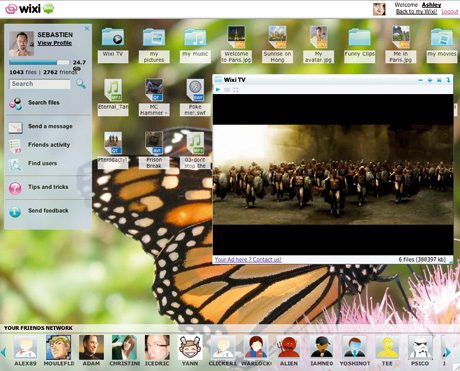Image resolution: width=460 pixels, height=371 pixels.
Task: Click the magnifier search icon
Action: point(81,83)
